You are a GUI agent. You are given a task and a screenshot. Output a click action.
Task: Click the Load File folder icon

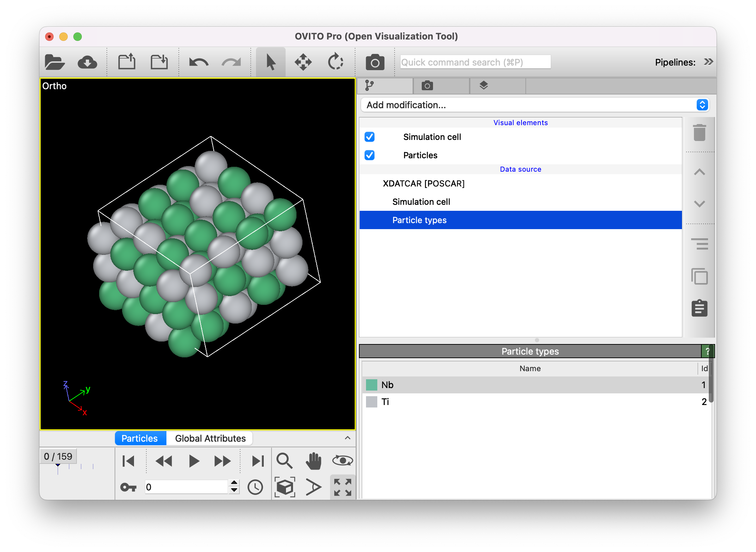click(55, 62)
